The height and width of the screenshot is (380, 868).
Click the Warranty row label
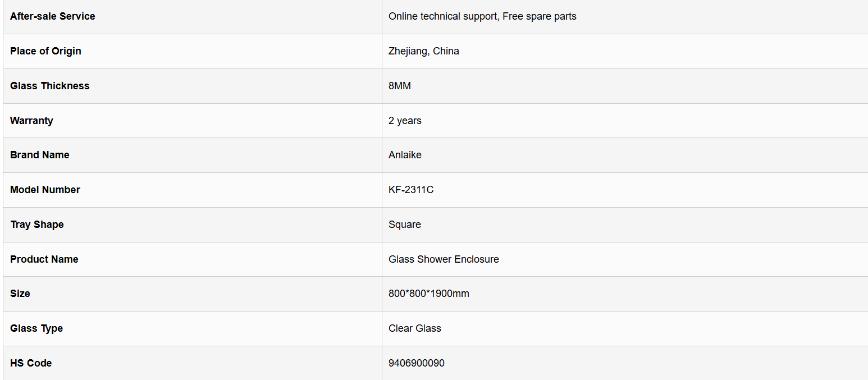point(31,121)
